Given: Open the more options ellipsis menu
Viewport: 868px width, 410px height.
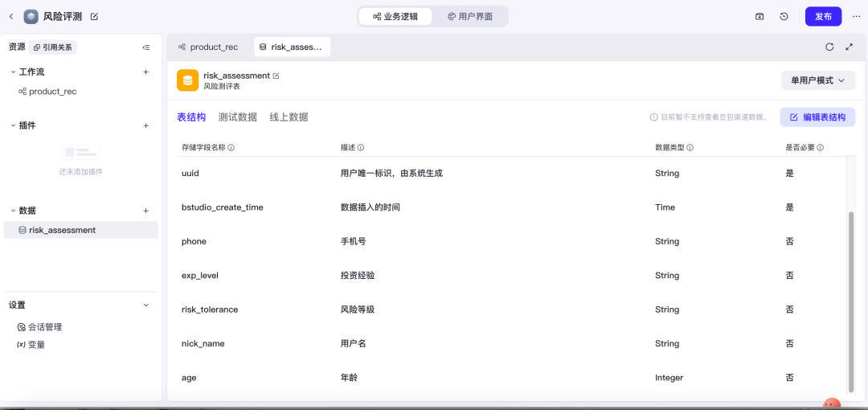Looking at the screenshot, I should pyautogui.click(x=857, y=17).
